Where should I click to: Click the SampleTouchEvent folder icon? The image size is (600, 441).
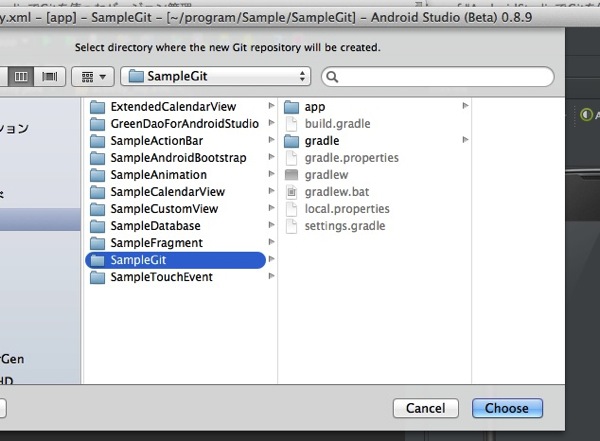coord(97,277)
